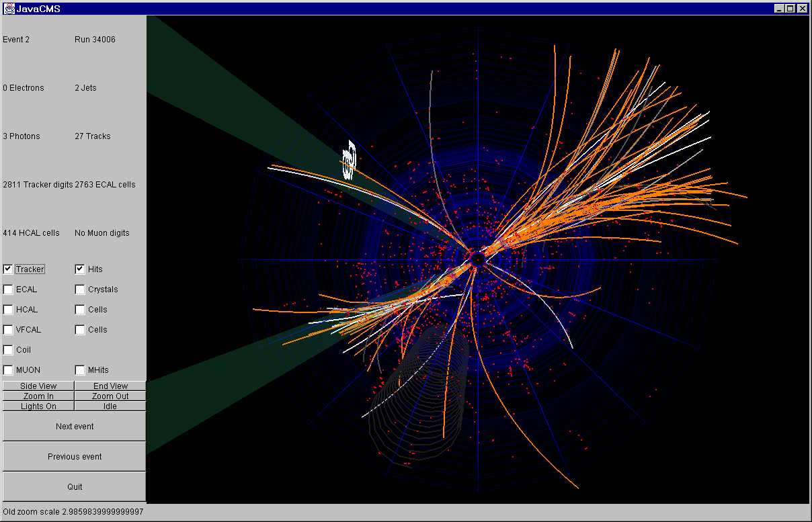Image resolution: width=812 pixels, height=522 pixels.
Task: Click the Quit button
Action: 74,487
